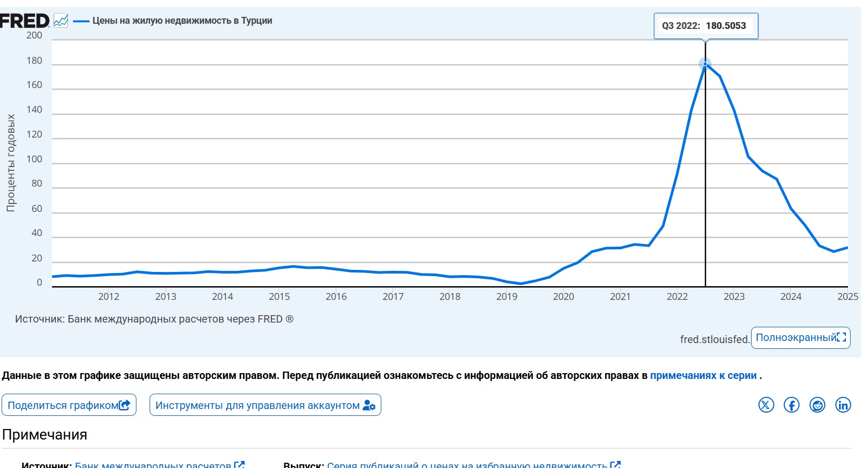Share the chart on Reddit

(x=817, y=405)
